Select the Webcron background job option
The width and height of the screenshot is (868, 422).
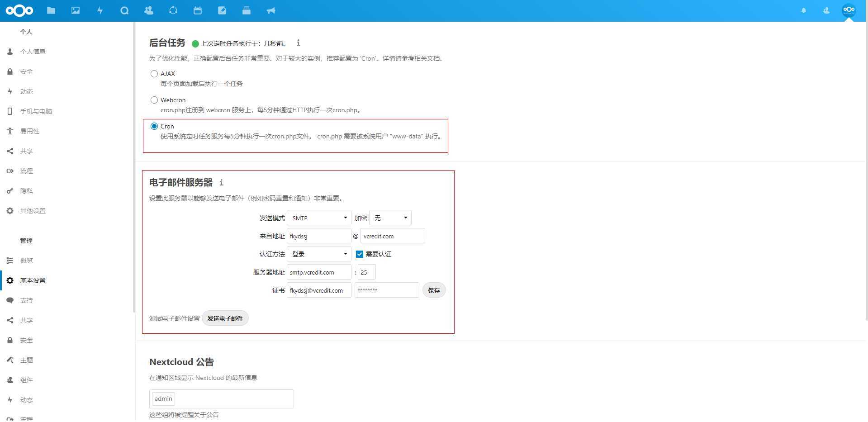(154, 100)
